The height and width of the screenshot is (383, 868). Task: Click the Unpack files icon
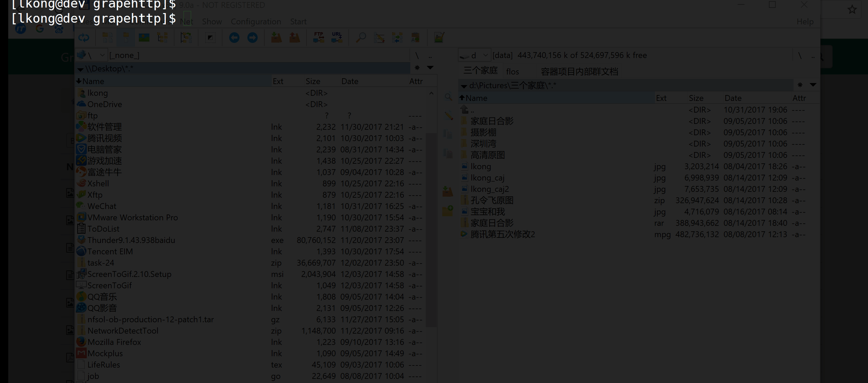(295, 37)
